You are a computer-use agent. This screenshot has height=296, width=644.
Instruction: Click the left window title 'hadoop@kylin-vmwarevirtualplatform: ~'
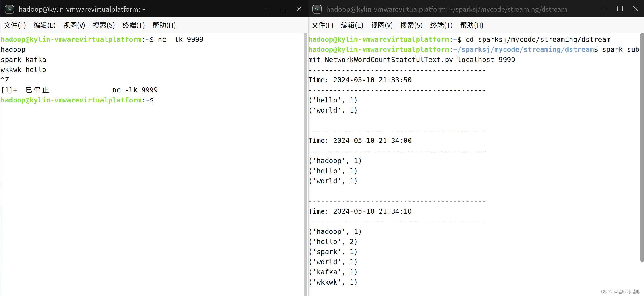[82, 9]
